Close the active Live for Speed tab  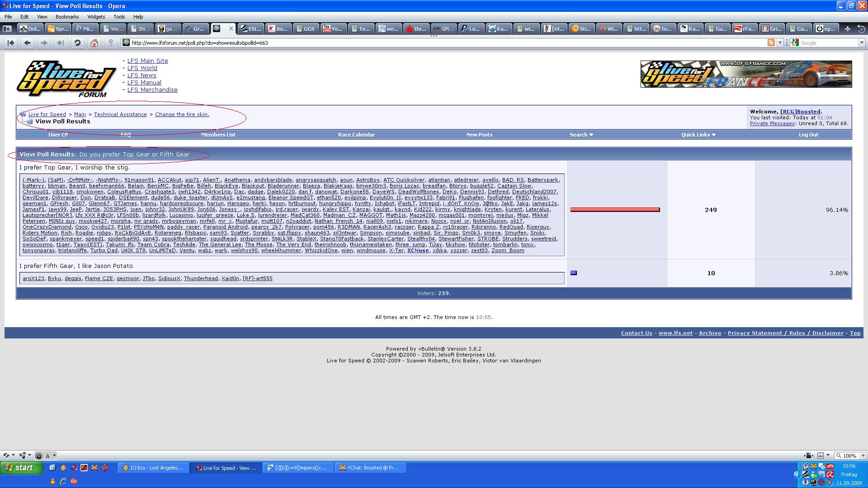pos(231,28)
